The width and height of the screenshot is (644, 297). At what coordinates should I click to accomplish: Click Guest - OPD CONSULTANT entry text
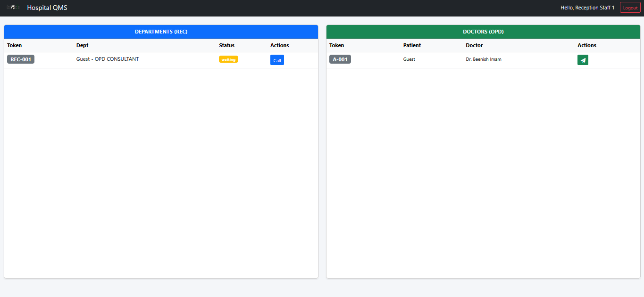(x=108, y=59)
